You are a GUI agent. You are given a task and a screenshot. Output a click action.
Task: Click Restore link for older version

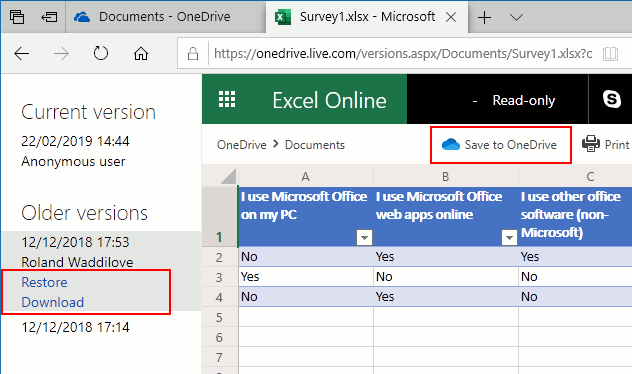[44, 282]
